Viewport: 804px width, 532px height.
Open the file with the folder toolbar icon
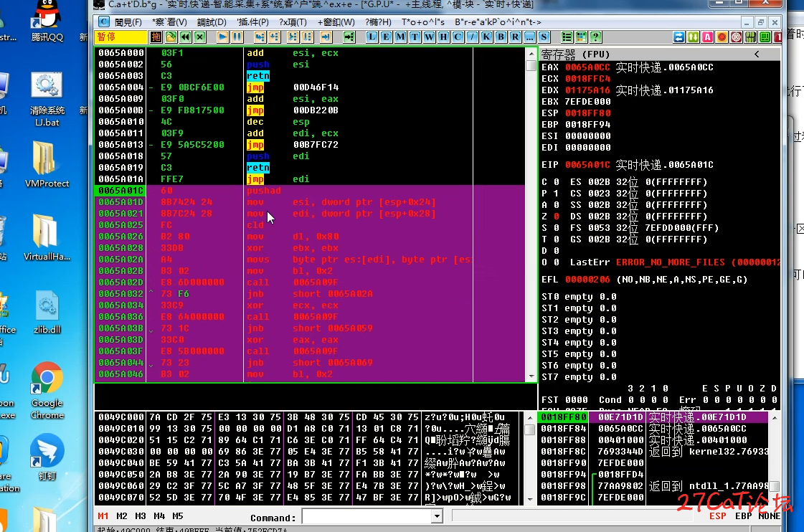pos(171,37)
